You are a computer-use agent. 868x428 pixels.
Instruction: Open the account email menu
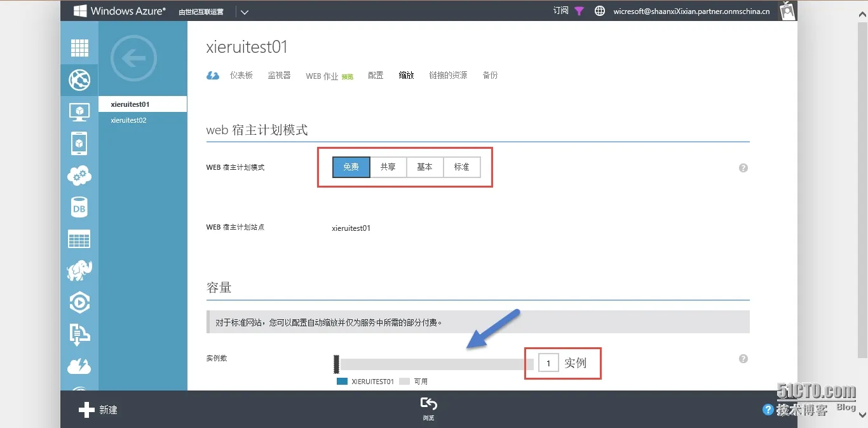coord(691,11)
